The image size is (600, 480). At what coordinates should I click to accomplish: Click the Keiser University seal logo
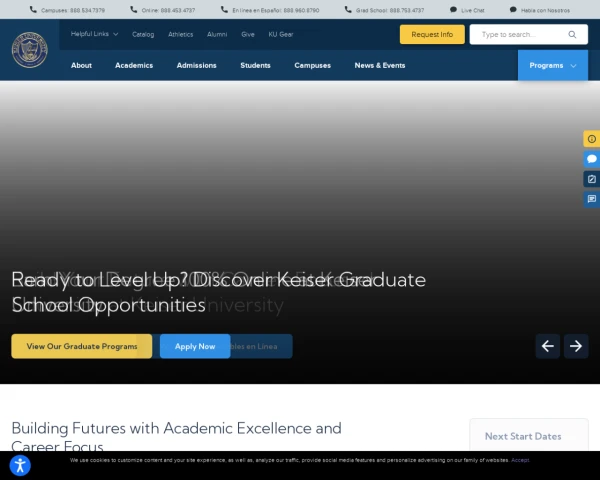[x=29, y=50]
